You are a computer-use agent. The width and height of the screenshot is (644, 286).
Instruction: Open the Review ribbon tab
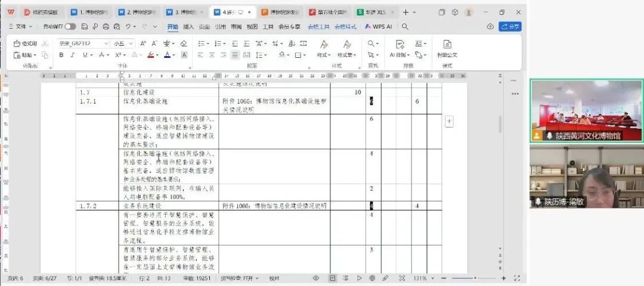(x=236, y=27)
